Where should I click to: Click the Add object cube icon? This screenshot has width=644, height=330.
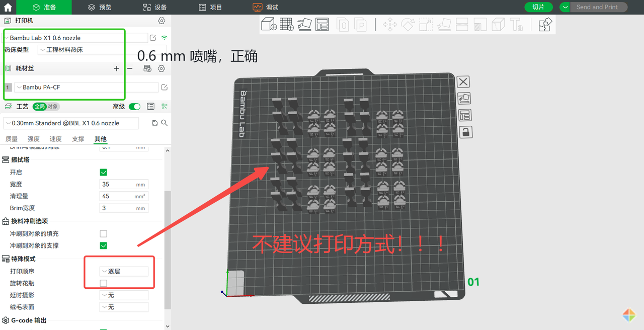tap(269, 24)
